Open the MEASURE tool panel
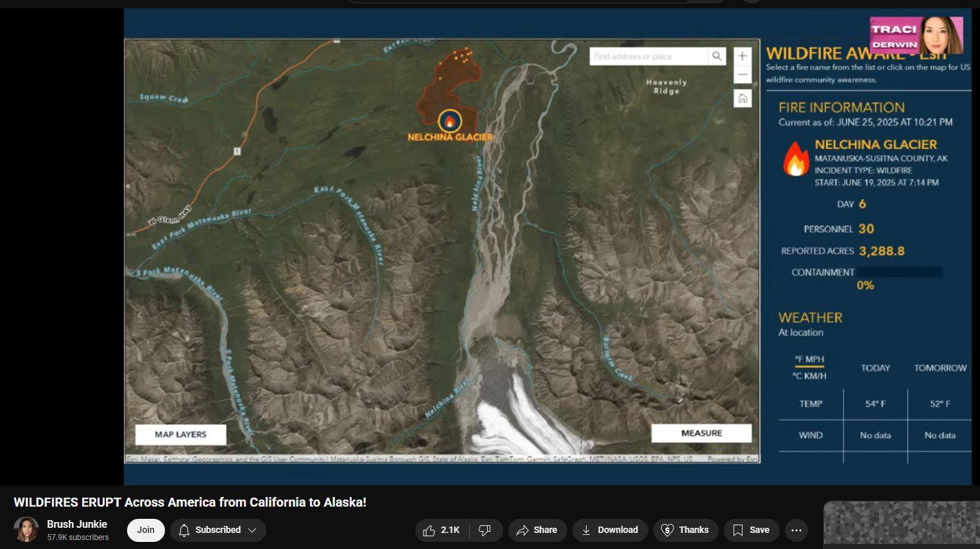The height and width of the screenshot is (549, 980). (x=701, y=433)
